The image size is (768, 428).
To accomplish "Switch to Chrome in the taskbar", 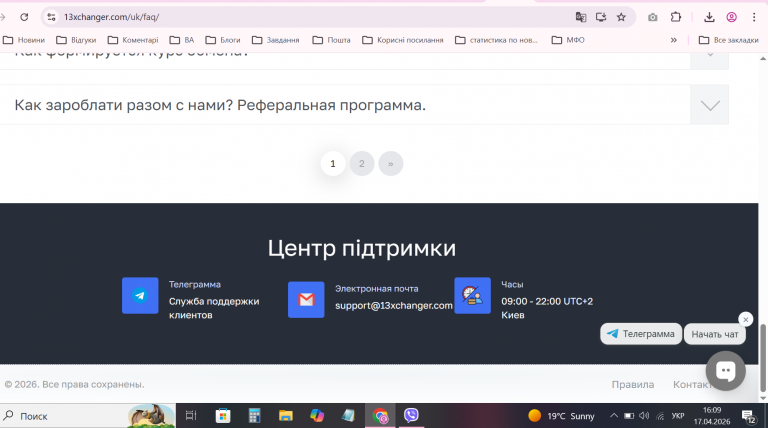I will click(380, 416).
